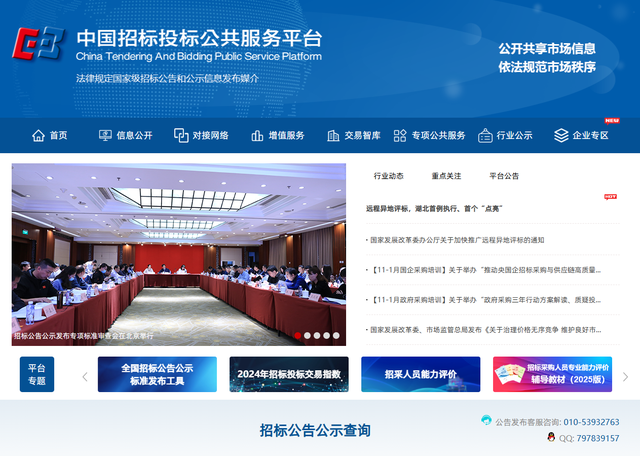Select the fifth carousel dot
This screenshot has height=456, width=640.
pos(336,336)
